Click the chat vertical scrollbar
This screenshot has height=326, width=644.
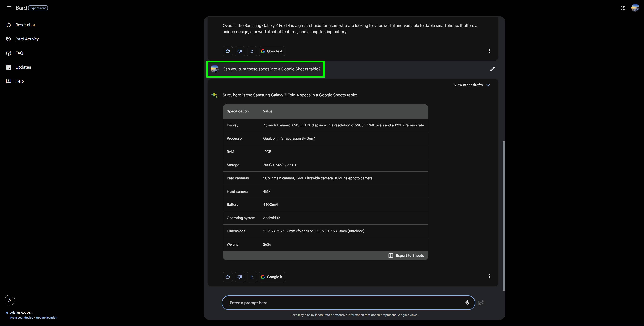[x=504, y=216]
